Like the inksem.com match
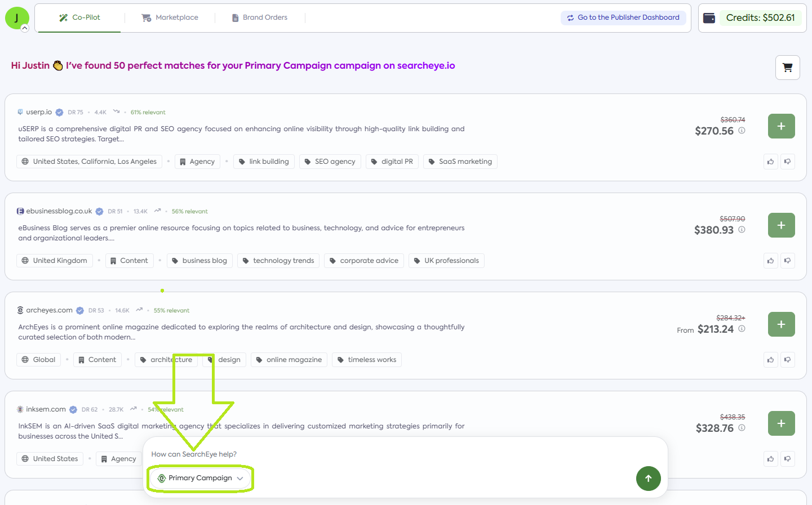This screenshot has height=505, width=812. pos(771,459)
